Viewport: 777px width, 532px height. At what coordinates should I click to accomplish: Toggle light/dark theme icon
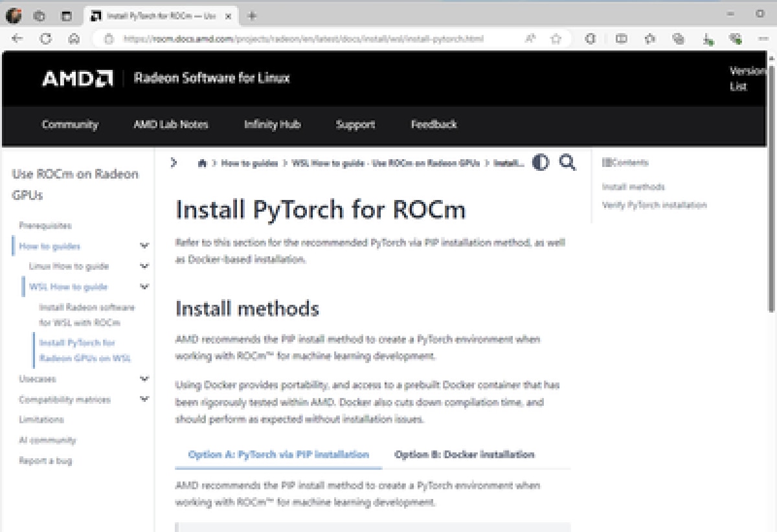[541, 162]
